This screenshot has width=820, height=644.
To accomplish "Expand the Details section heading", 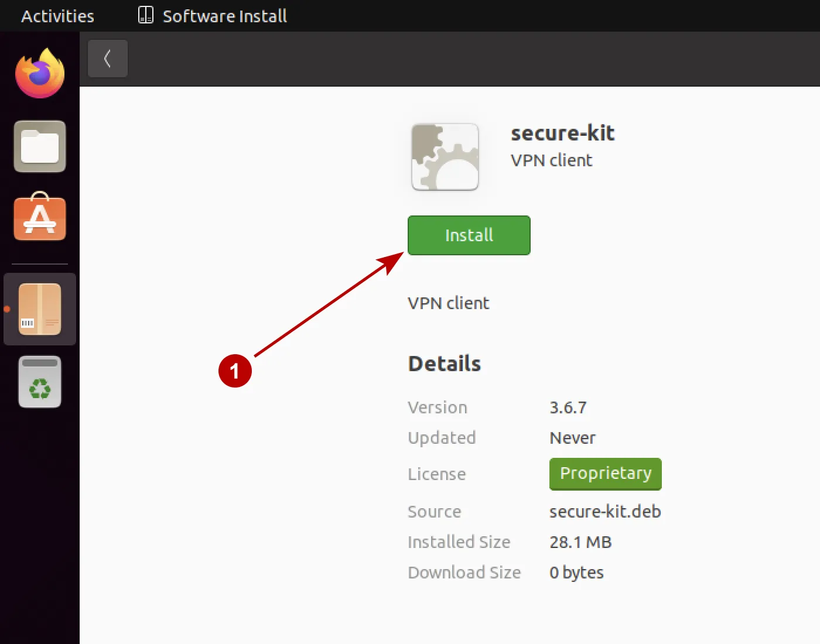I will [444, 363].
